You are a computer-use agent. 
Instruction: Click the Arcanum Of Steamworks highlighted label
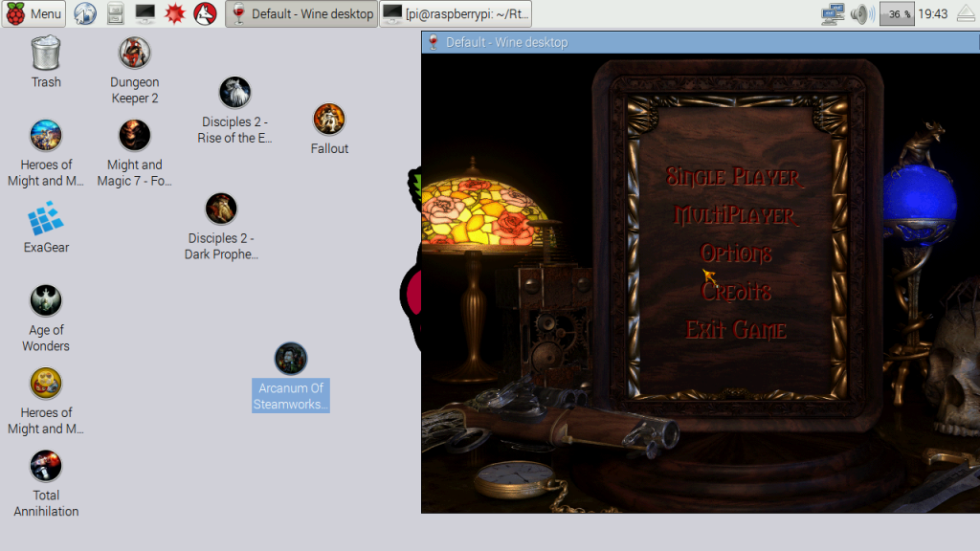291,396
